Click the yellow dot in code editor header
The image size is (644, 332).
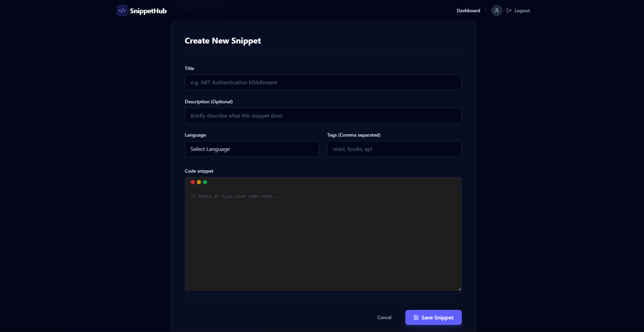coord(199,182)
